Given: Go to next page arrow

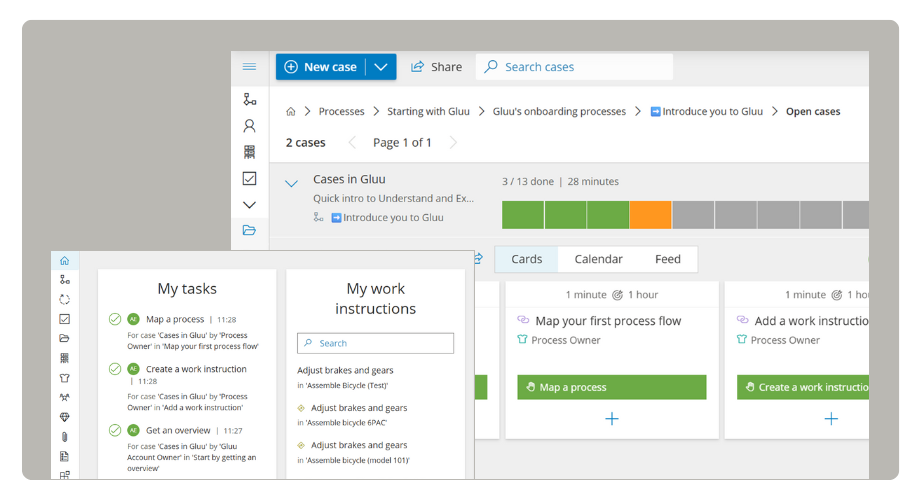Looking at the screenshot, I should coord(453,143).
